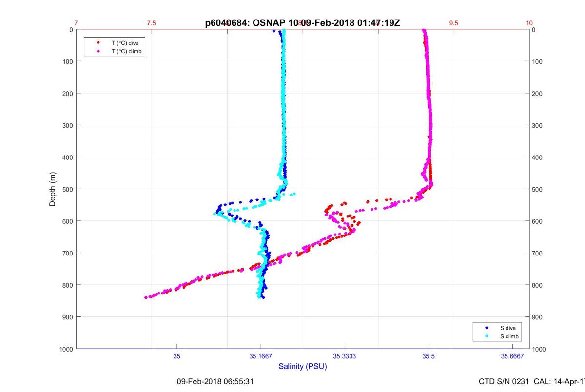Click the left depth axis tick 900
Image resolution: width=585 pixels, height=392 pixels.
click(x=68, y=317)
